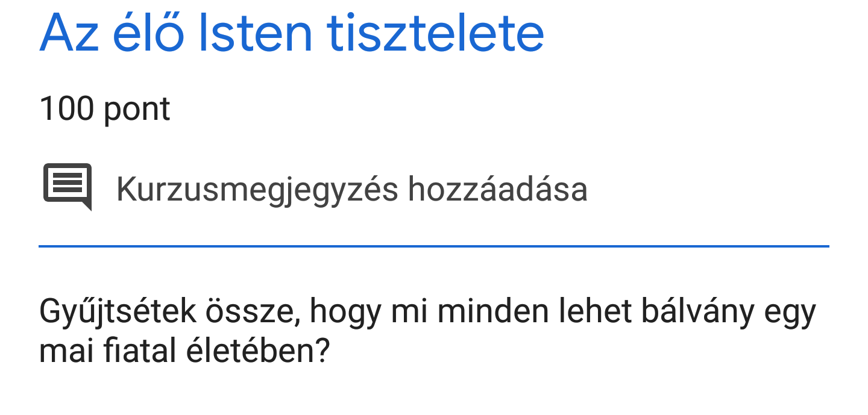This screenshot has width=868, height=415.
Task: Click the word 'Kurzusmegjegyzés' beside the icon
Action: tap(257, 189)
